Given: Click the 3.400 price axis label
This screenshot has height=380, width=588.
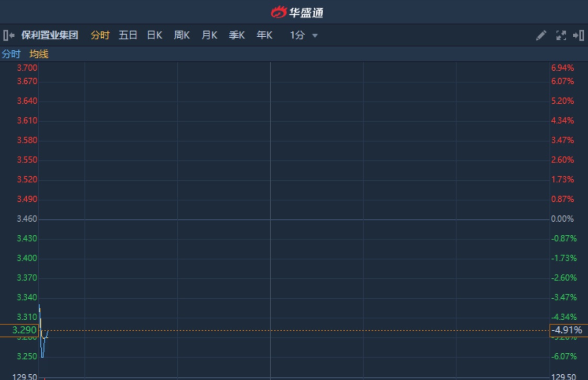Looking at the screenshot, I should tap(27, 258).
